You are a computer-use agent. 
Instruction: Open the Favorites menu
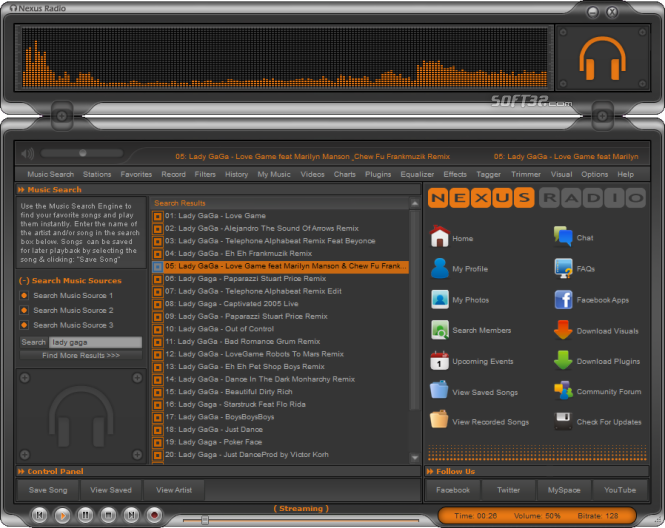click(x=136, y=174)
